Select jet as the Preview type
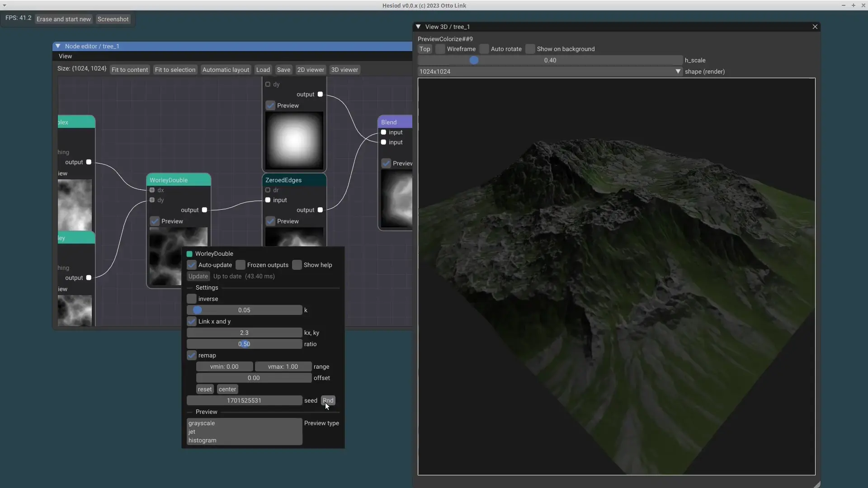The height and width of the screenshot is (488, 868). (191, 432)
